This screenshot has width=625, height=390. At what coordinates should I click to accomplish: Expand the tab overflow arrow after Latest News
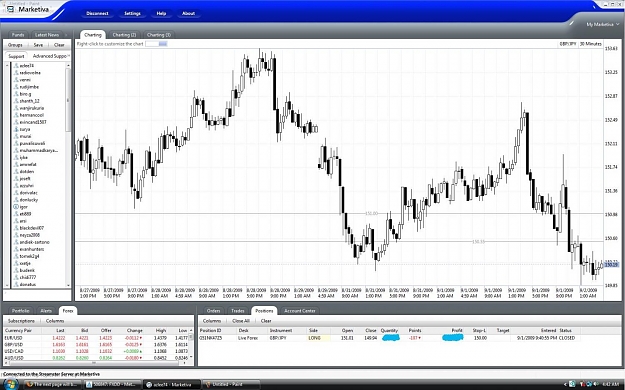click(66, 35)
